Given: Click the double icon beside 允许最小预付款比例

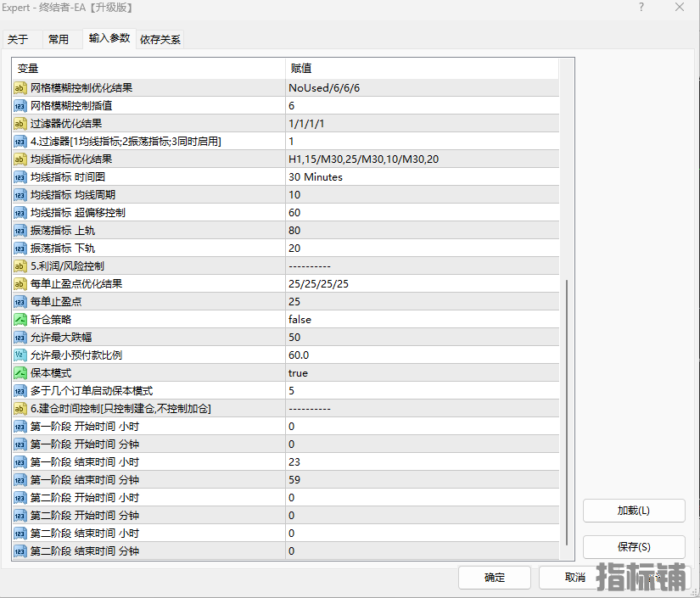Looking at the screenshot, I should point(20,355).
